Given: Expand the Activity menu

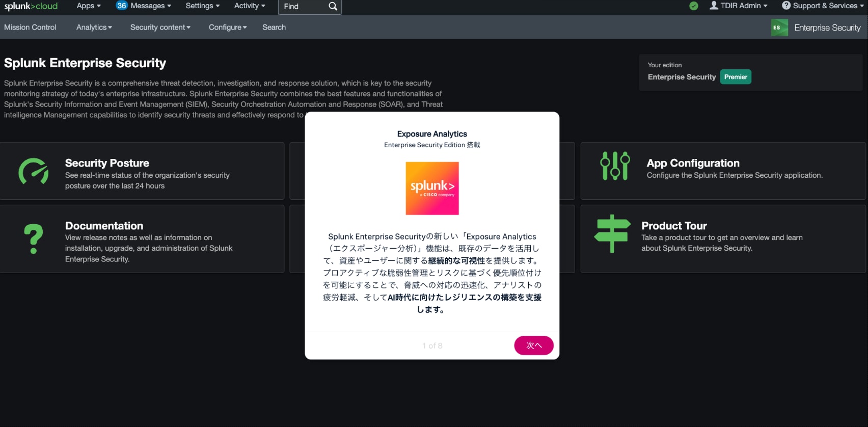Looking at the screenshot, I should [250, 6].
